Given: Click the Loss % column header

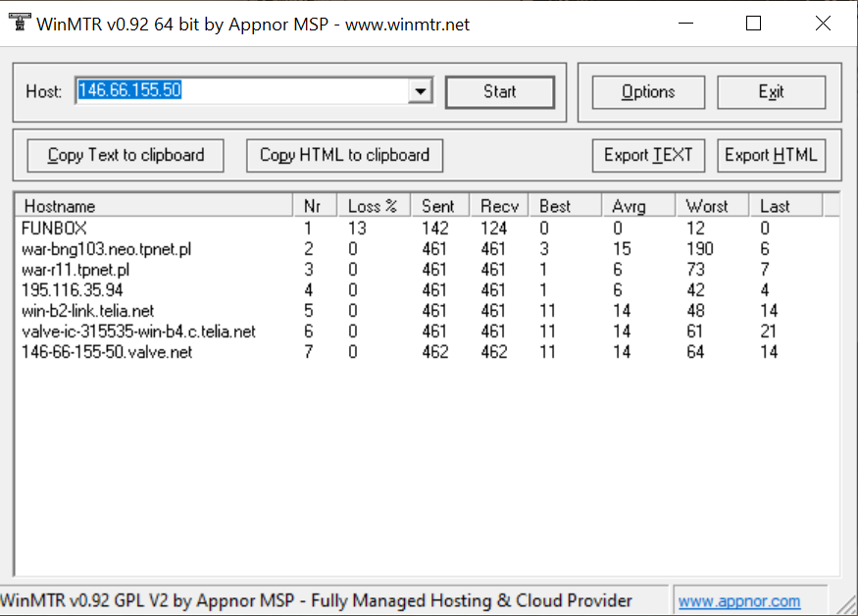Looking at the screenshot, I should pyautogui.click(x=372, y=206).
